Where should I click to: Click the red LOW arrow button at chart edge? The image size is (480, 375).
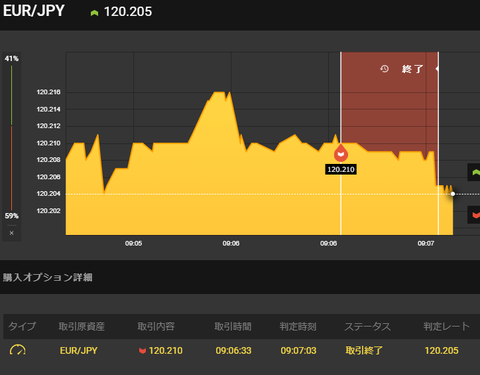click(475, 215)
